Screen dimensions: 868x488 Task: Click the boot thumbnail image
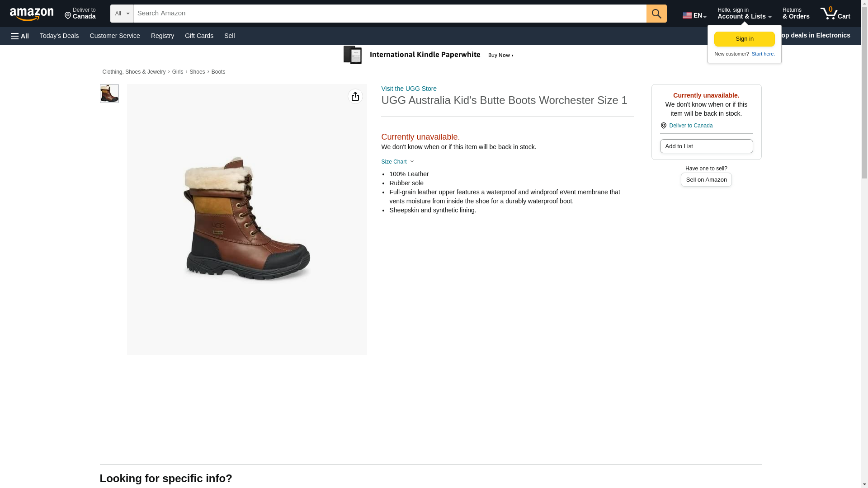[109, 94]
